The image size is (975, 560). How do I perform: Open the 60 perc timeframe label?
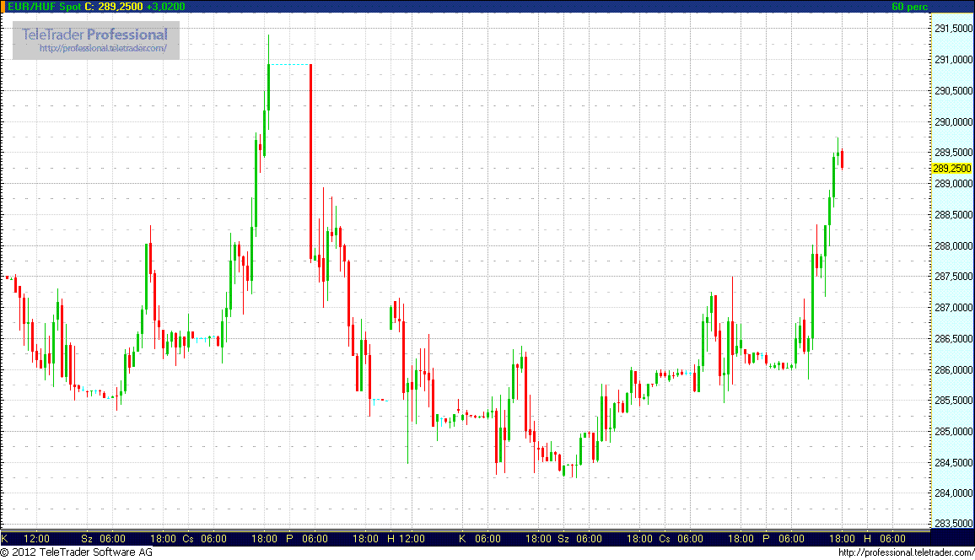(x=910, y=6)
